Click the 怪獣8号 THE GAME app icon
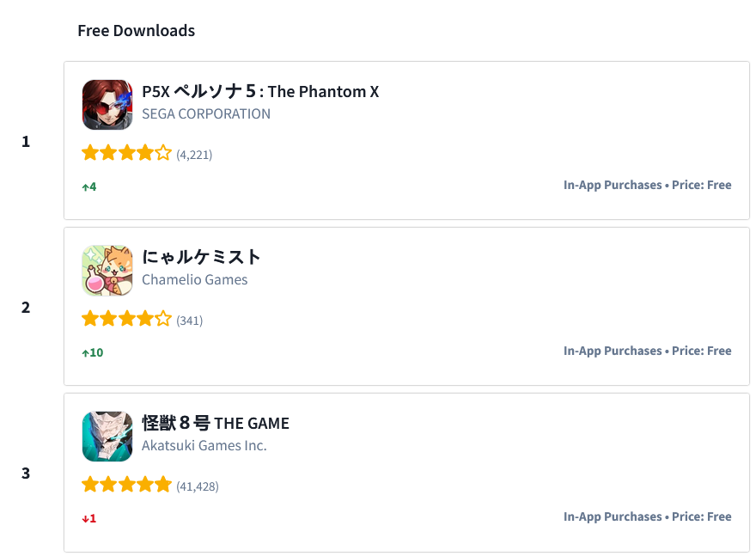756x556 pixels. click(107, 436)
